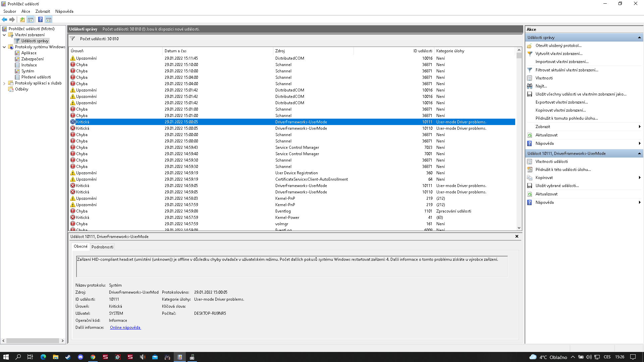Select the Zabezpečení log in tree

click(x=32, y=59)
